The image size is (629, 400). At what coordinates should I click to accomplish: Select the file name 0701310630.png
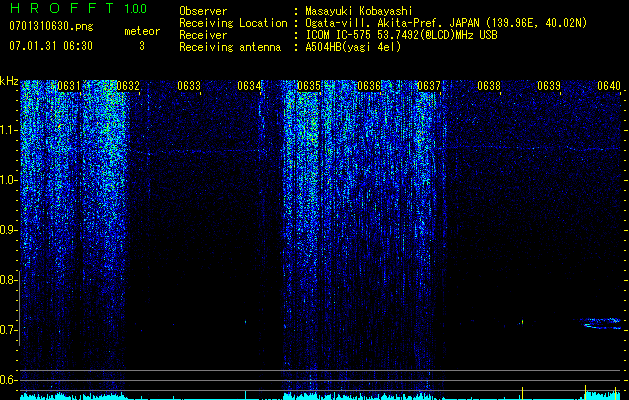click(51, 26)
